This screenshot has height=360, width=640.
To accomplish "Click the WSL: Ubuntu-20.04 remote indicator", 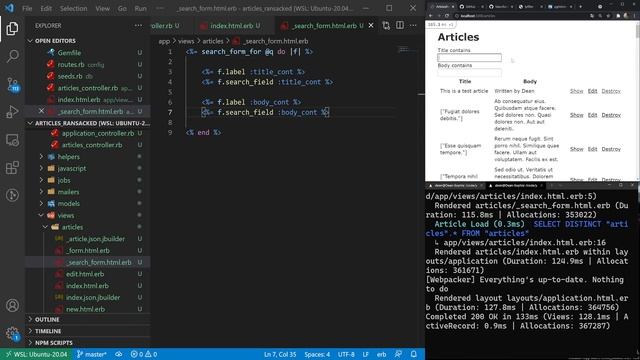I will (37, 354).
